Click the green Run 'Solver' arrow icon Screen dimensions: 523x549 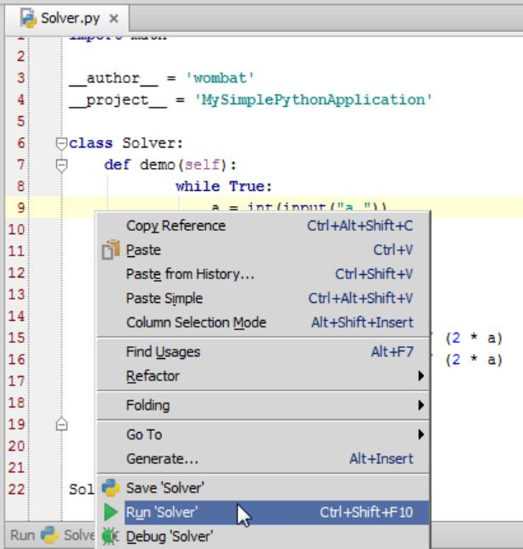[111, 512]
